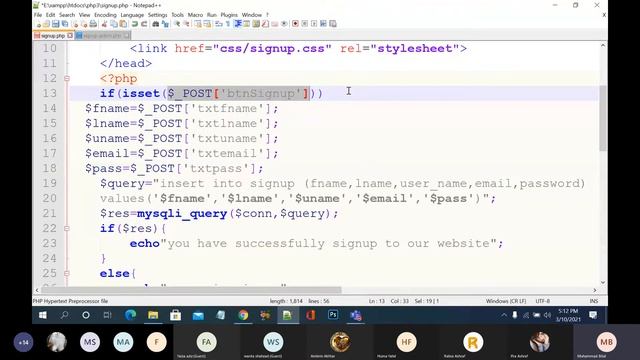Open the Edit menu
The width and height of the screenshot is (640, 360).
(x=50, y=15)
